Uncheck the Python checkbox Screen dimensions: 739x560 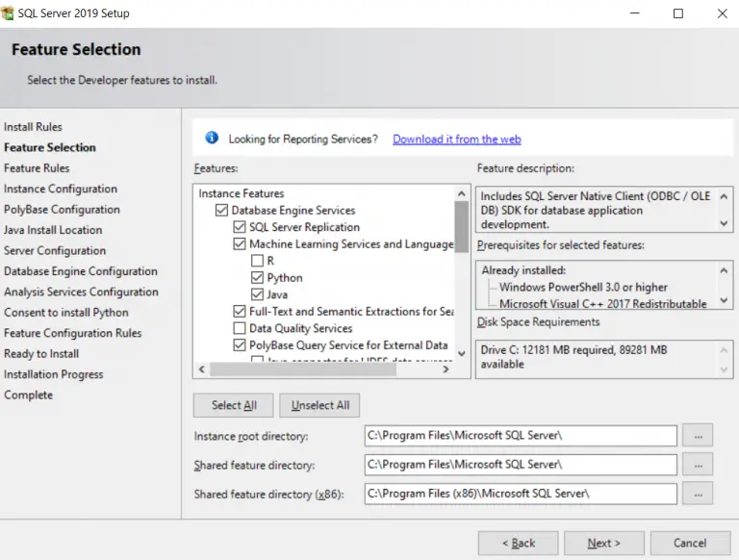(x=257, y=278)
